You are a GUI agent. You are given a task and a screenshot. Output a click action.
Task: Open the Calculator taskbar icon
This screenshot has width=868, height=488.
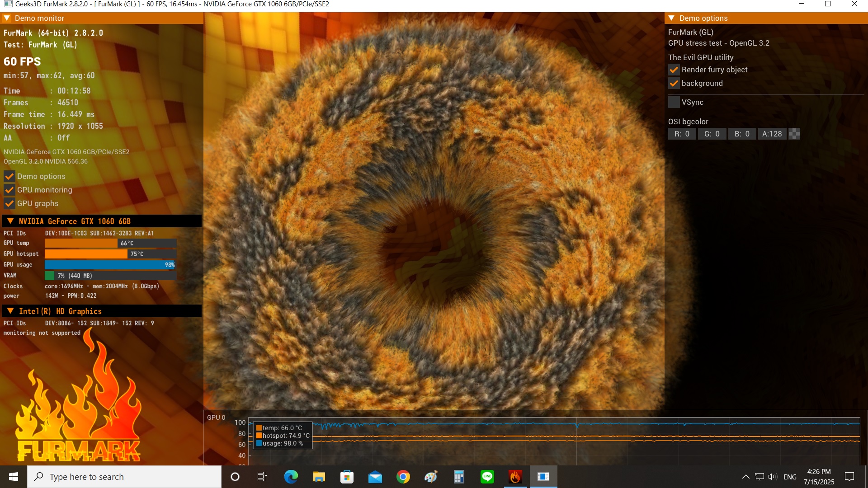tap(459, 477)
